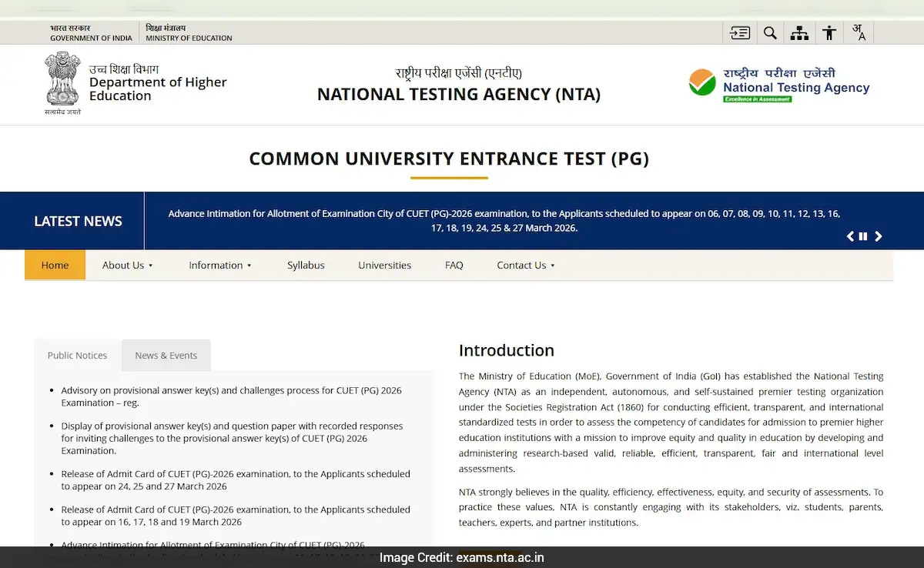Select the accessibility person icon

coord(829,32)
